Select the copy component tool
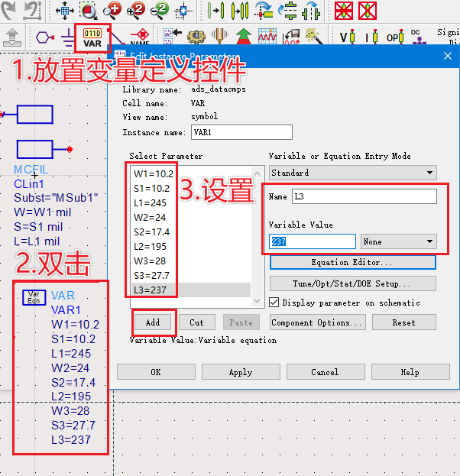This screenshot has width=460, height=476. [240, 11]
